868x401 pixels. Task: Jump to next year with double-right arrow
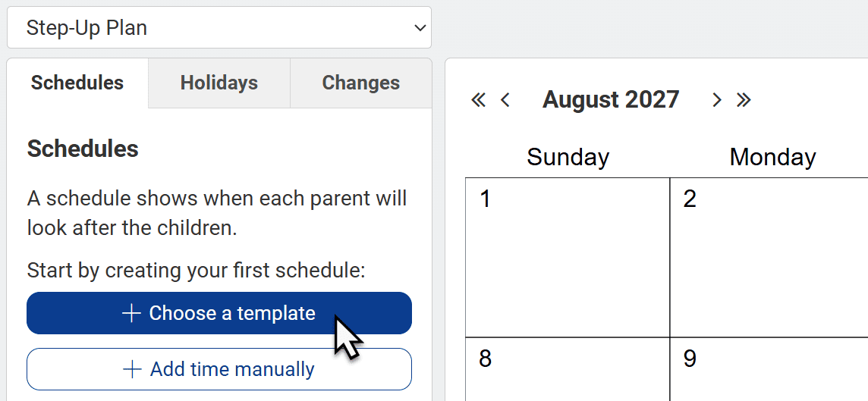click(744, 100)
